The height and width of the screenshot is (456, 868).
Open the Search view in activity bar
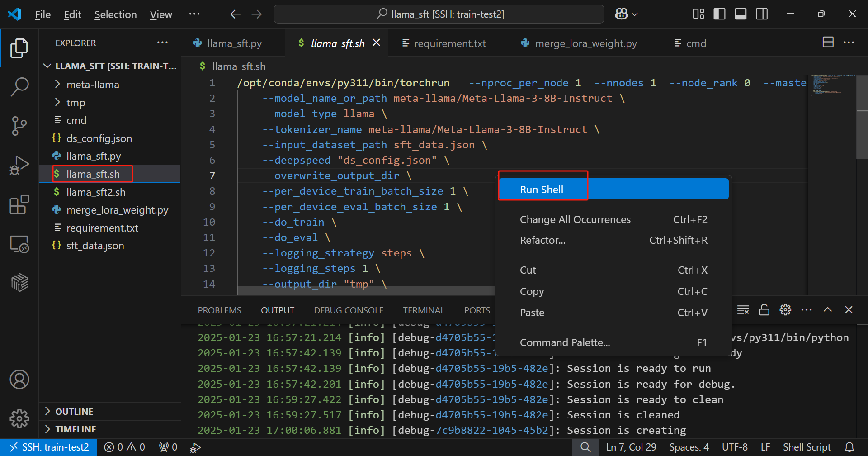click(x=19, y=86)
